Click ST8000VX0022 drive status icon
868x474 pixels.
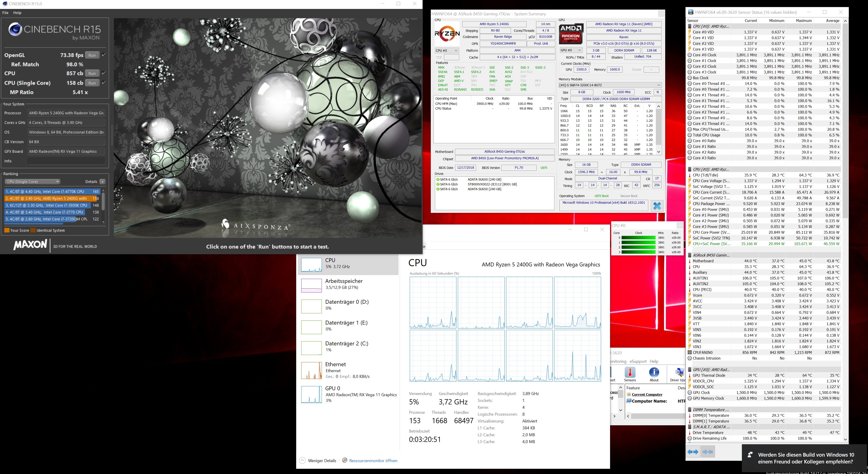coord(438,184)
